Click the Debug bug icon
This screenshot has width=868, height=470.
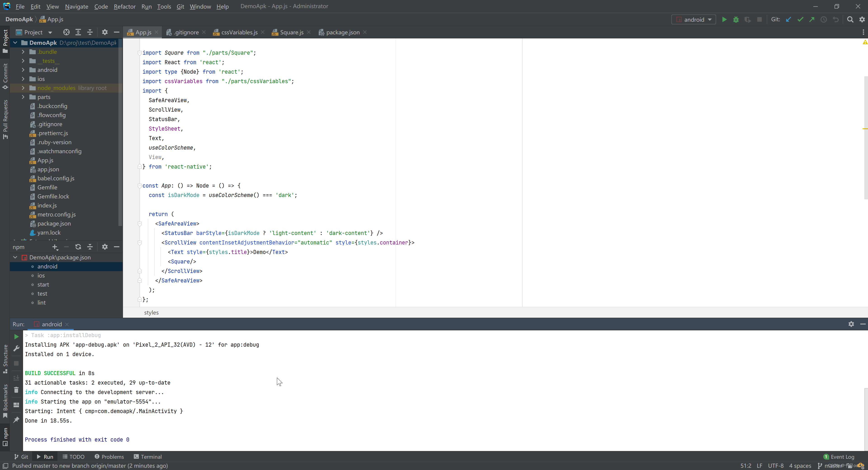(x=736, y=19)
